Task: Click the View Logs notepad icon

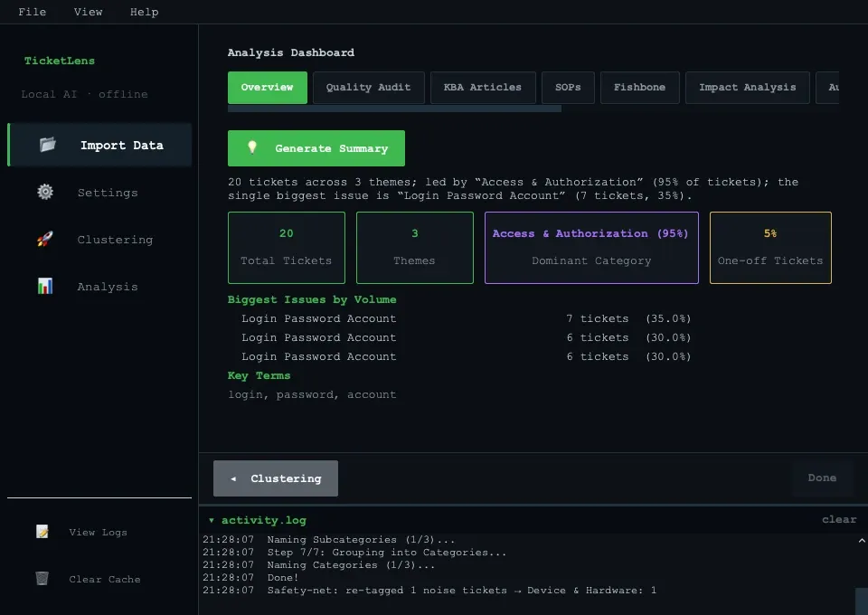Action: pyautogui.click(x=42, y=532)
